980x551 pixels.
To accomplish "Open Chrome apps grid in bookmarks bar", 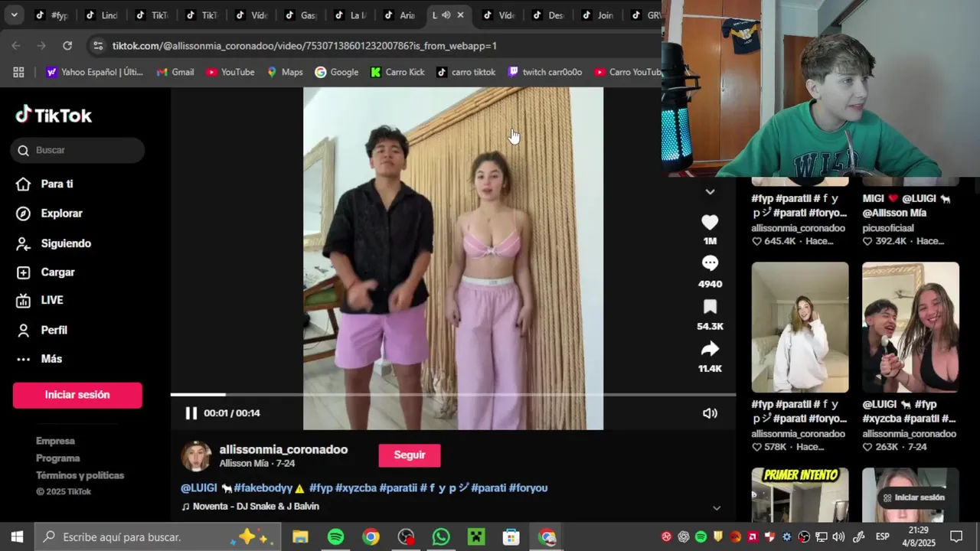I will pos(18,72).
